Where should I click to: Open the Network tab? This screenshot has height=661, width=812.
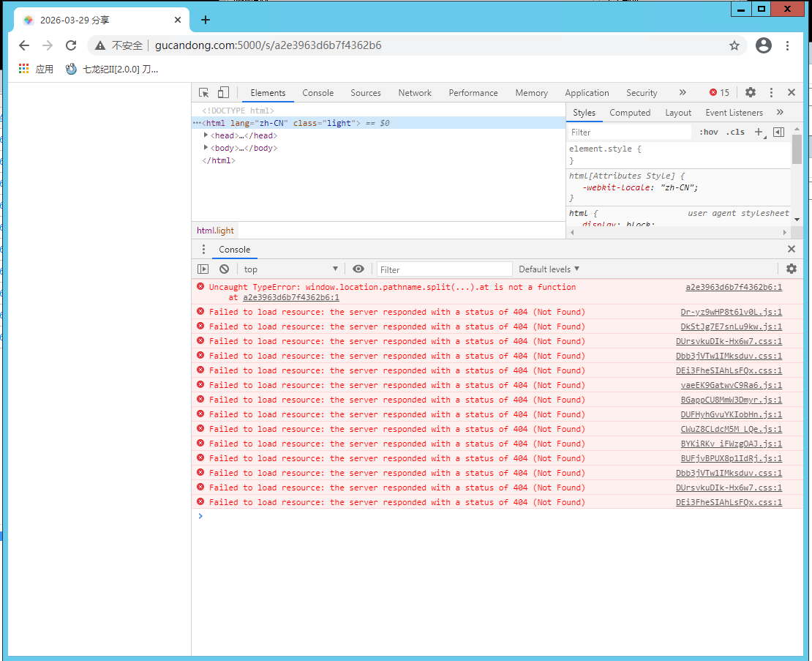[415, 93]
